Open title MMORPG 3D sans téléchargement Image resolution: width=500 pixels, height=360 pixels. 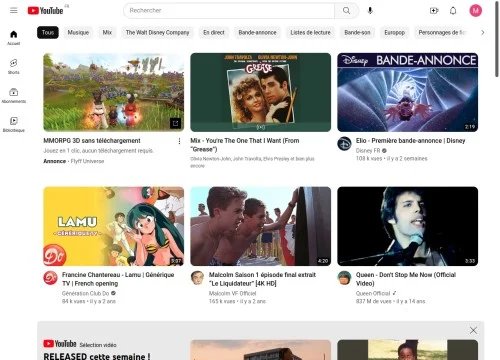(92, 141)
